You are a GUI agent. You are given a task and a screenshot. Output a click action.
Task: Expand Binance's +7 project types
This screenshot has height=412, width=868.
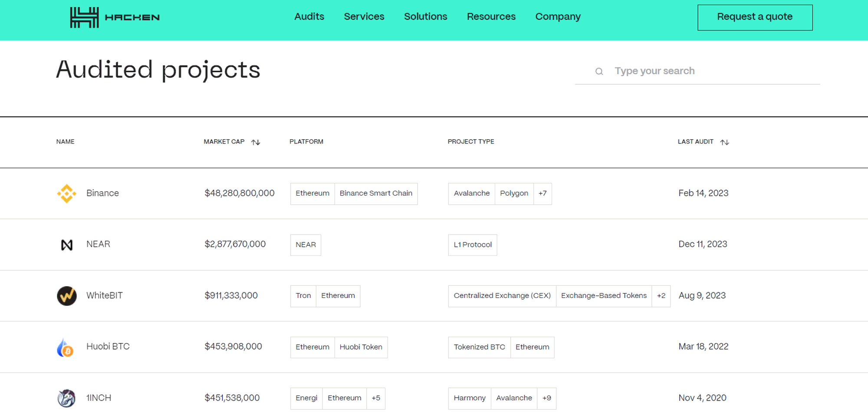[x=542, y=193]
